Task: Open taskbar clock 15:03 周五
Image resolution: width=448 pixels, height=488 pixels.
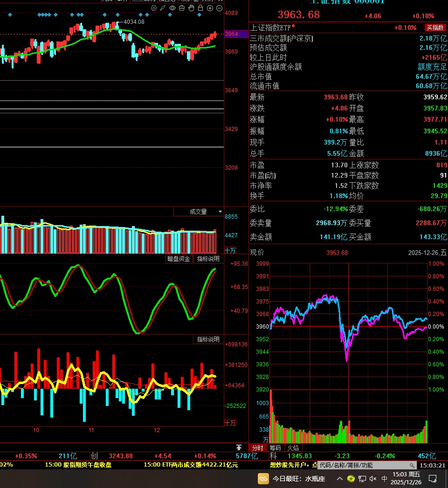Action: tap(406, 478)
